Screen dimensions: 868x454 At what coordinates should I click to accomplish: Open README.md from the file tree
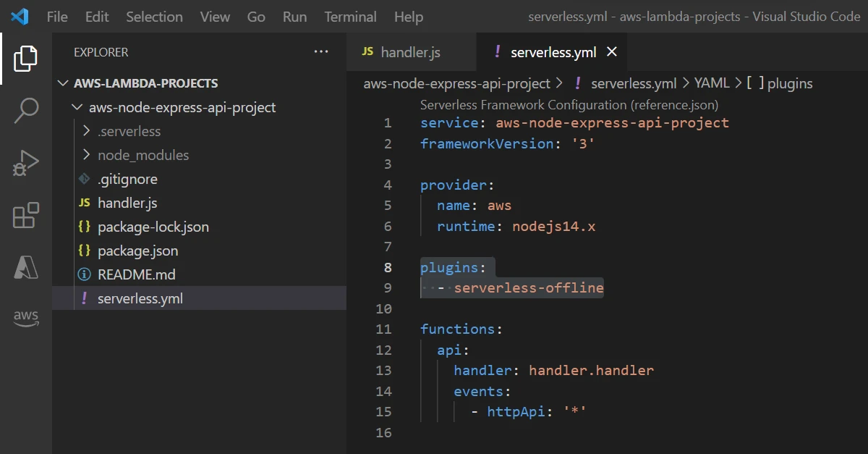pos(136,274)
